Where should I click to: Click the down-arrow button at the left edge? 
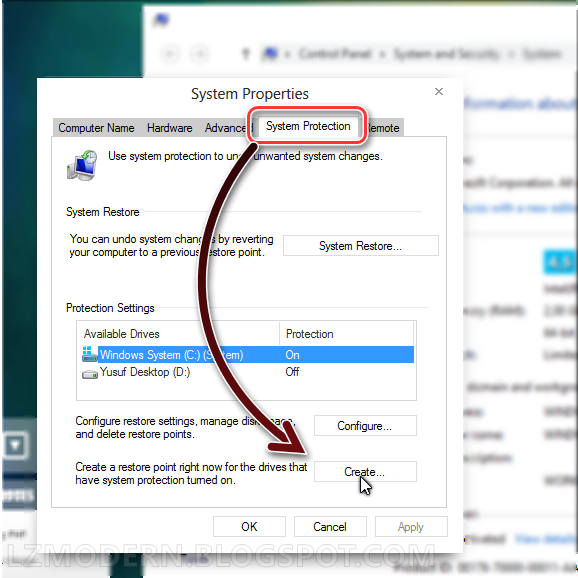[15, 445]
